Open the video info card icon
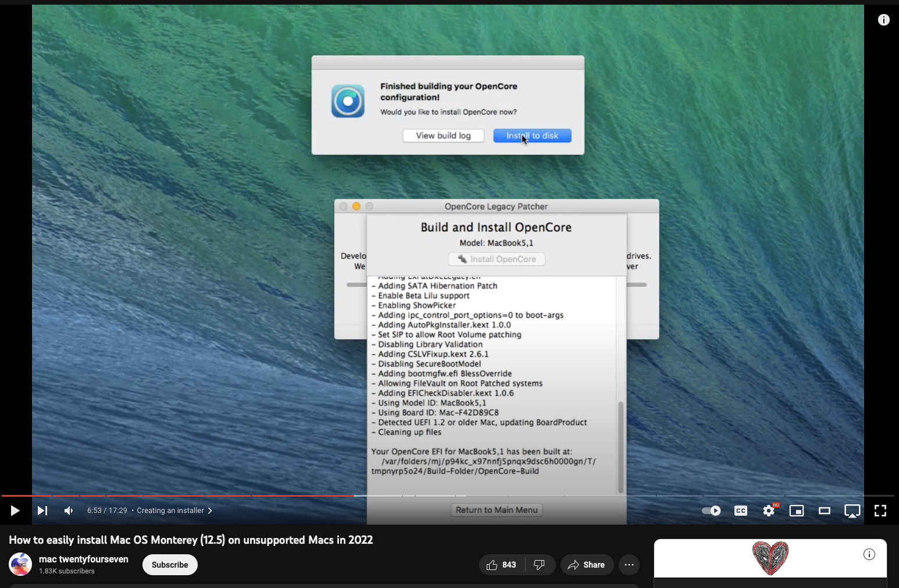899x588 pixels. 883,20
